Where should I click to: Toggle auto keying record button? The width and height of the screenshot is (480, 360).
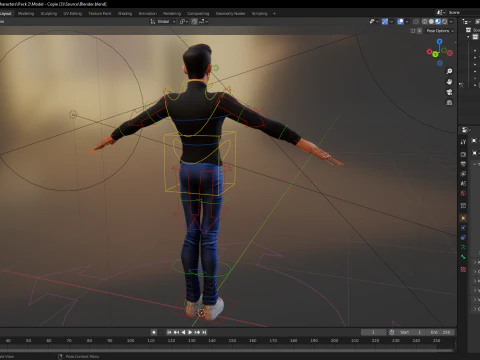(x=154, y=332)
